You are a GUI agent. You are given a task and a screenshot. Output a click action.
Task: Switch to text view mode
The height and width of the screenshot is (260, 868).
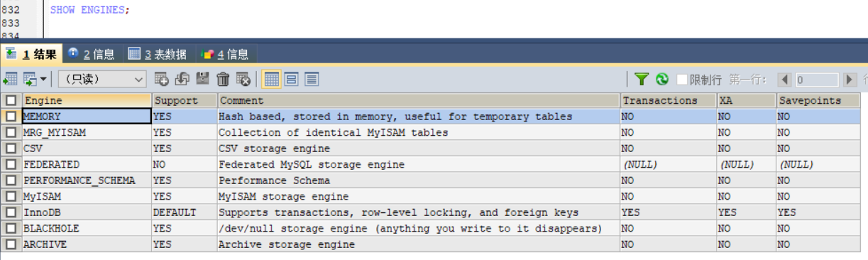[311, 79]
